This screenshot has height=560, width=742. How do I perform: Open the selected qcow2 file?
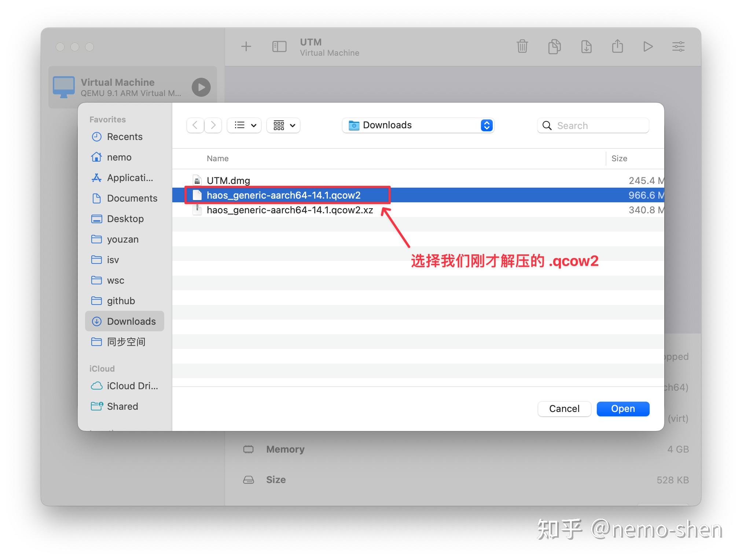(623, 409)
